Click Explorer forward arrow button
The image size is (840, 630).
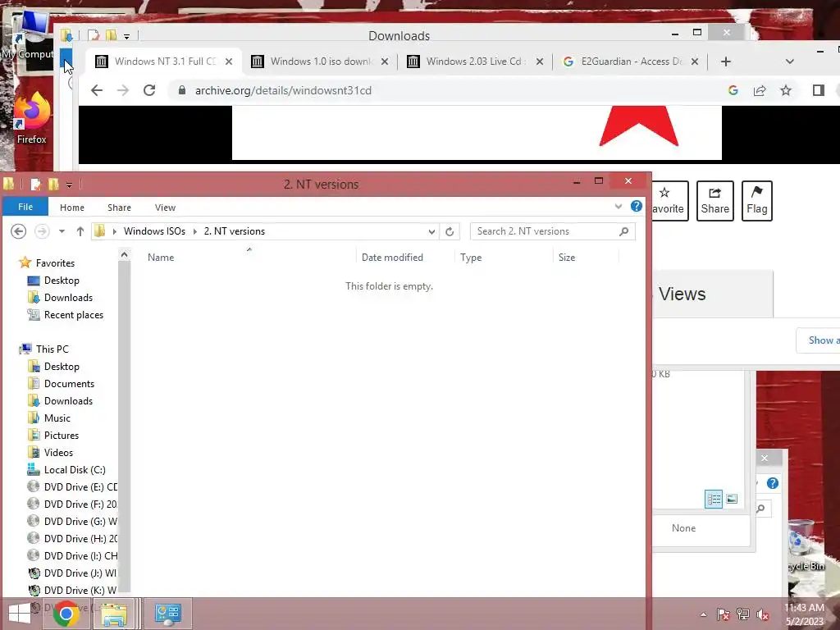42,231
